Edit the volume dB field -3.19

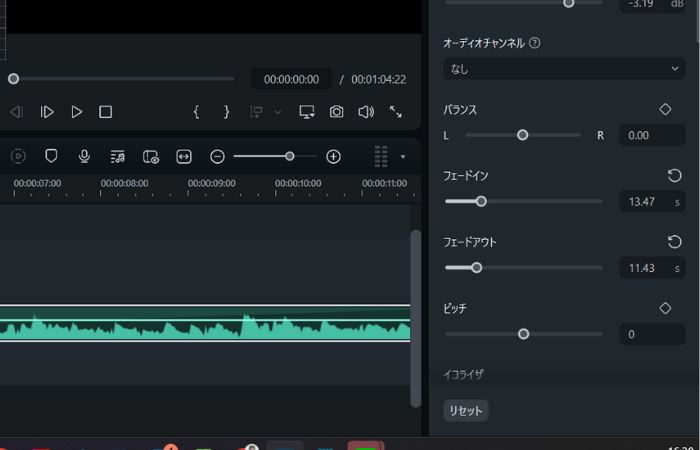click(x=652, y=4)
